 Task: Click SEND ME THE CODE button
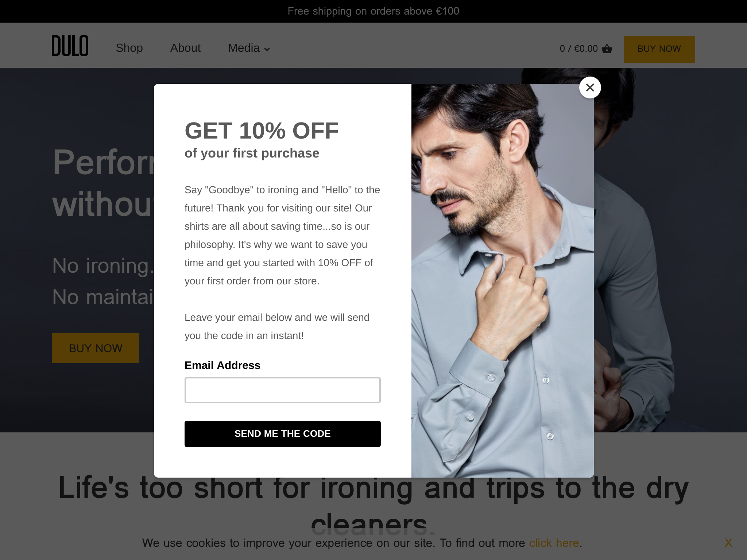283,434
